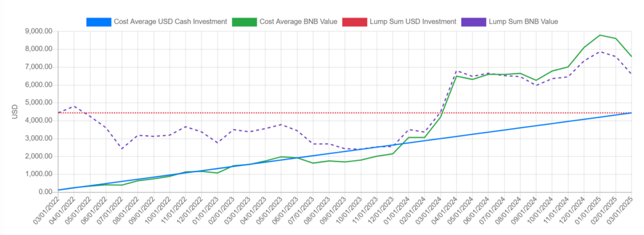Click the green Cost Average BNB Value swatch
This screenshot has height=235, width=644.
pyautogui.click(x=245, y=22)
